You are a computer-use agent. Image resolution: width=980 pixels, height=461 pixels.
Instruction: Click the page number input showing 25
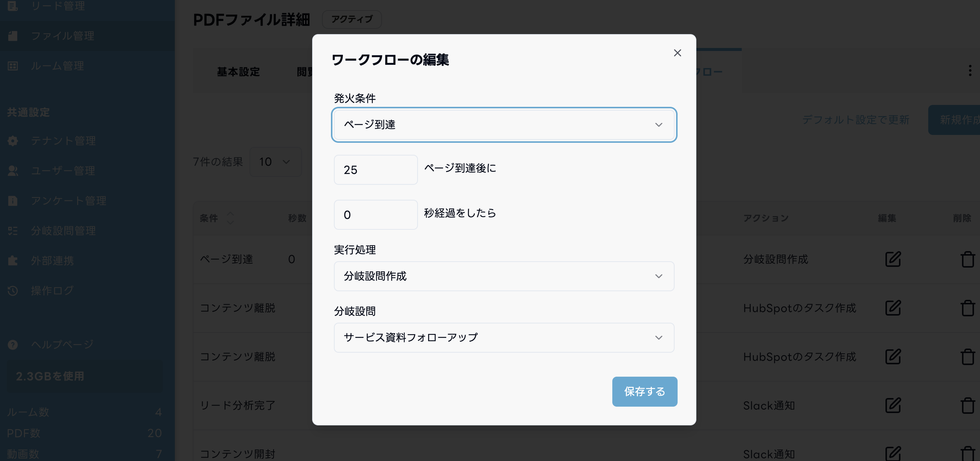coord(376,169)
